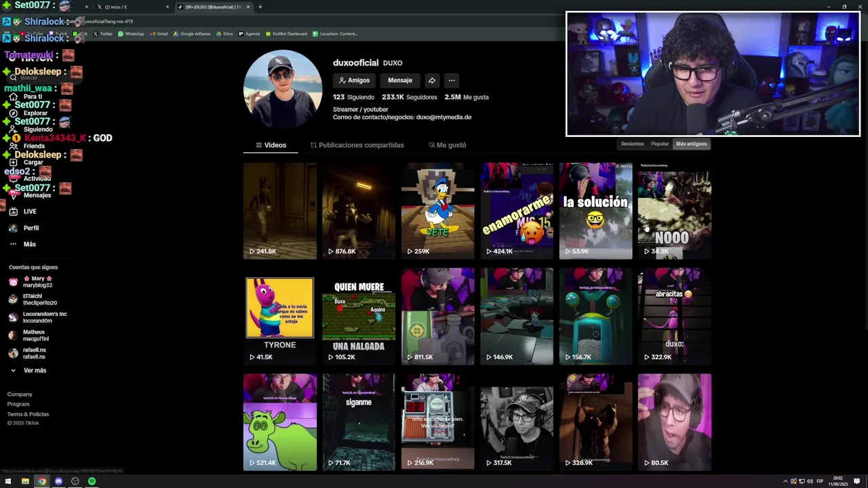Open the 'abracitas' video thumbnail
Viewport: 868px width, 488px height.
(x=675, y=317)
